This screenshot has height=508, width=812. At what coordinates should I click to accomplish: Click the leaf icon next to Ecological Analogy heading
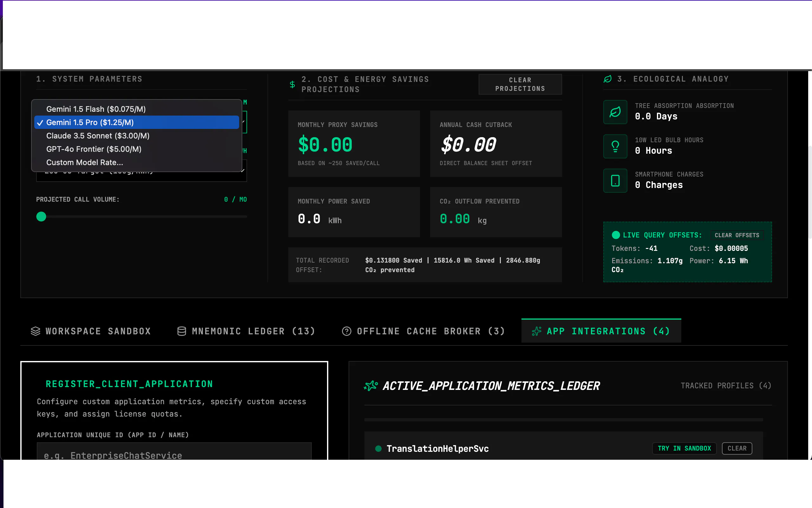tap(608, 79)
